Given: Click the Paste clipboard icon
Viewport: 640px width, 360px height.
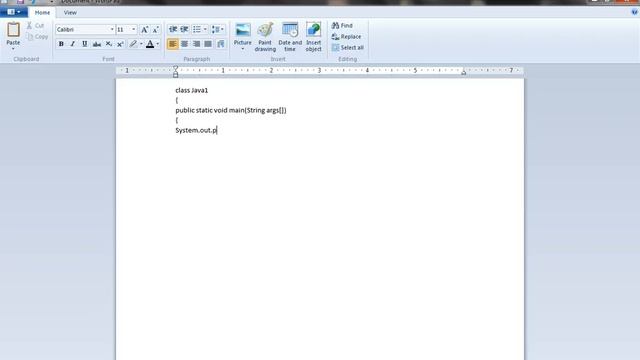Looking at the screenshot, I should tap(13, 30).
